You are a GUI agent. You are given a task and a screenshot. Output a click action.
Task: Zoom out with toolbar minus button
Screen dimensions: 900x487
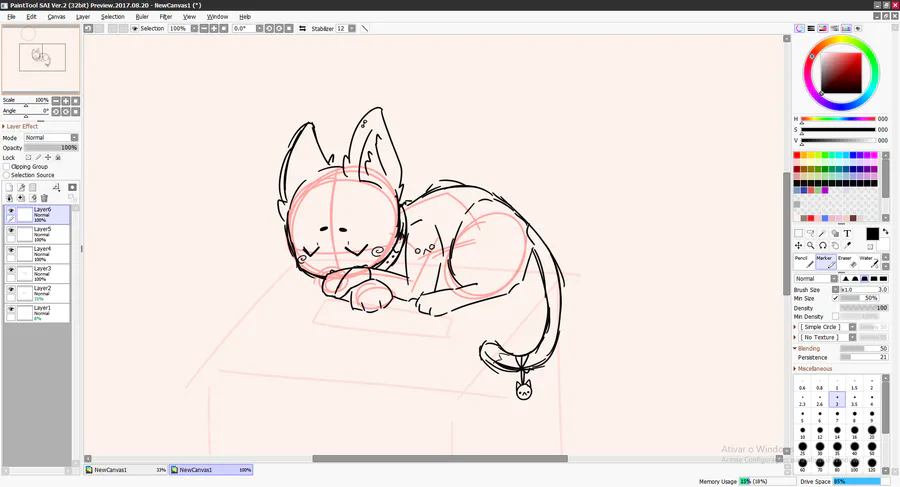point(204,28)
